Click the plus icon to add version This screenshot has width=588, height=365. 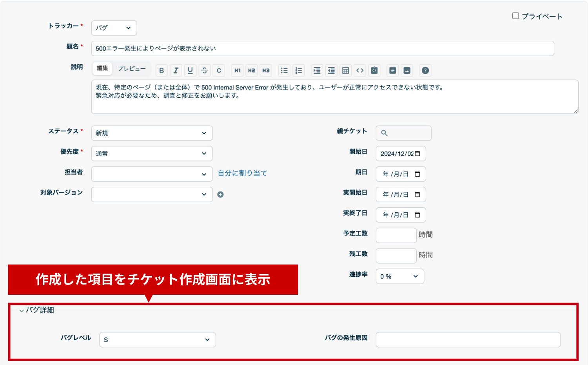click(221, 194)
